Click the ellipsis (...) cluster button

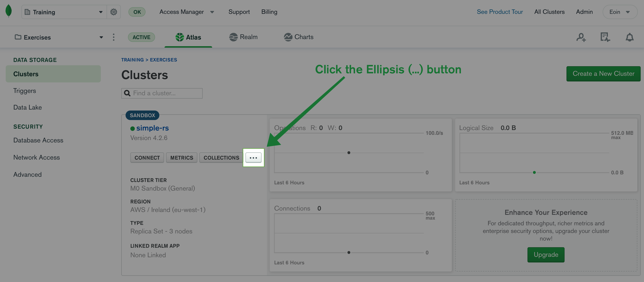click(253, 158)
